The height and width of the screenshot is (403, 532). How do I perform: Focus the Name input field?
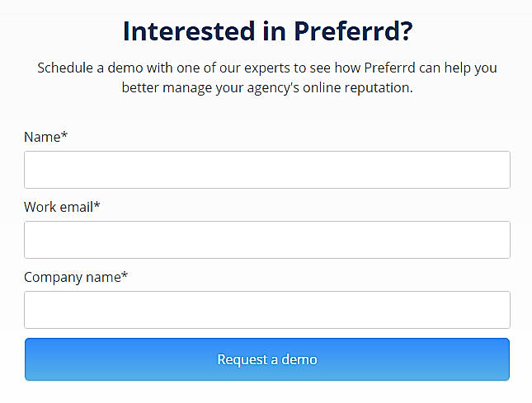coord(266,170)
